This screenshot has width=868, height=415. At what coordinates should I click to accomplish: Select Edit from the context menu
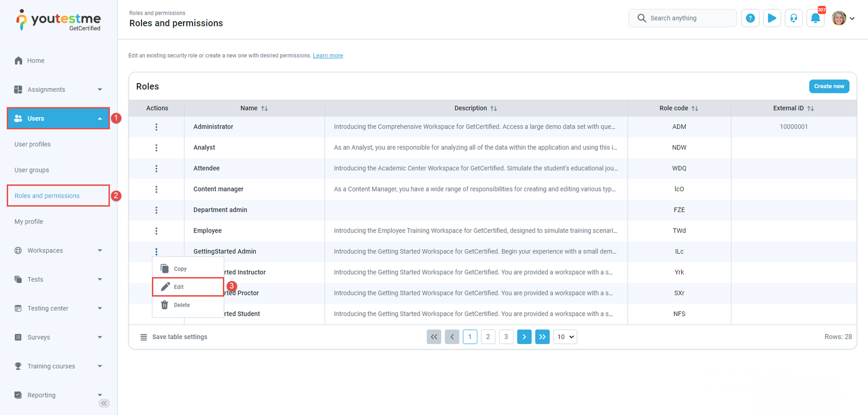click(179, 287)
